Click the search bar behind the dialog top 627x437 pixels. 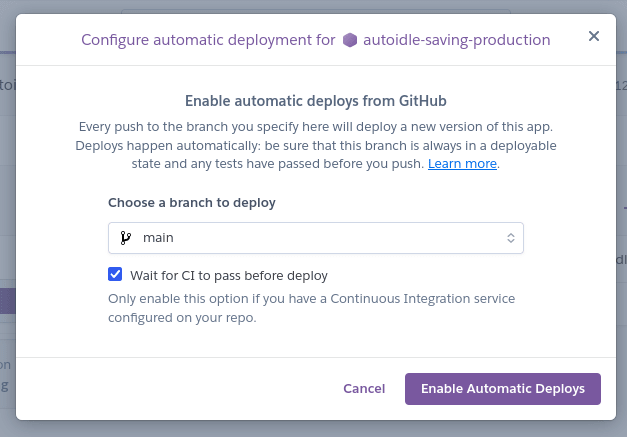316,11
